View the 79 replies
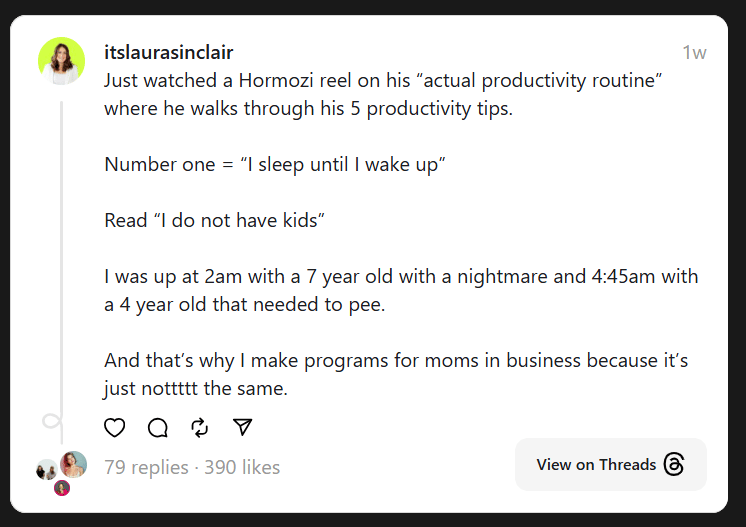Viewport: 746px width, 527px height. [147, 467]
